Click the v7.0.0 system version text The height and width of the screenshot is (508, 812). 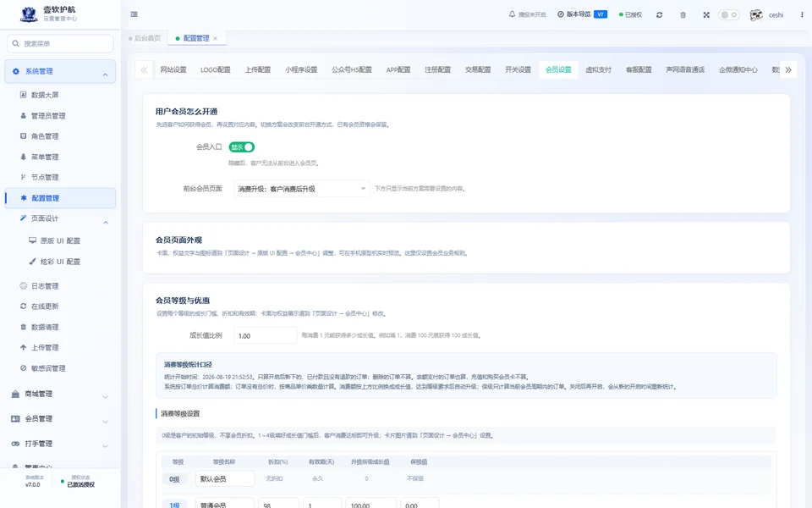pyautogui.click(x=33, y=485)
